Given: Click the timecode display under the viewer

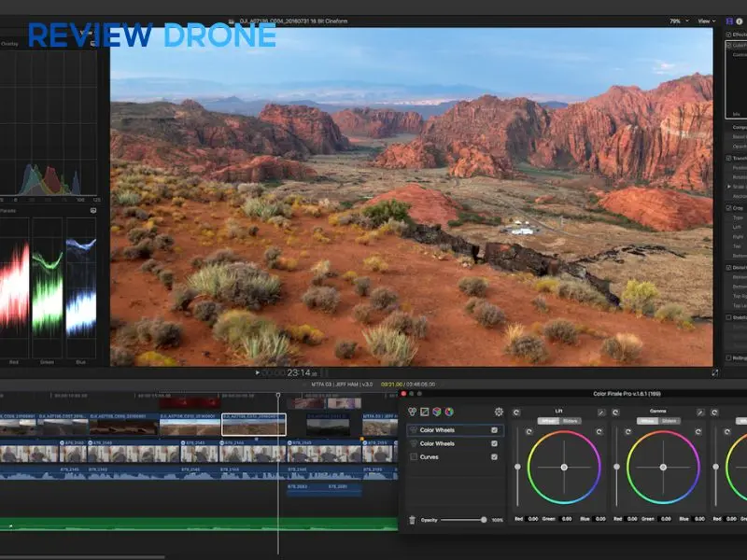Looking at the screenshot, I should [289, 372].
